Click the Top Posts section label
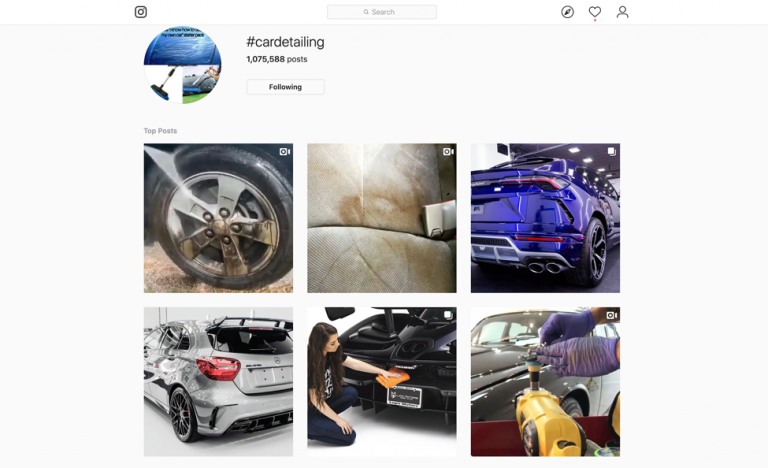The height and width of the screenshot is (468, 768). pos(160,131)
